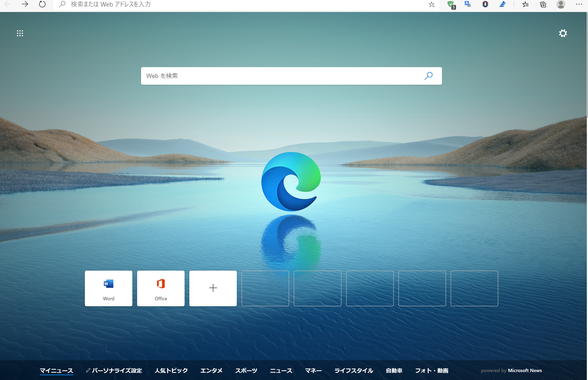Select the エンタメ tab

click(211, 370)
